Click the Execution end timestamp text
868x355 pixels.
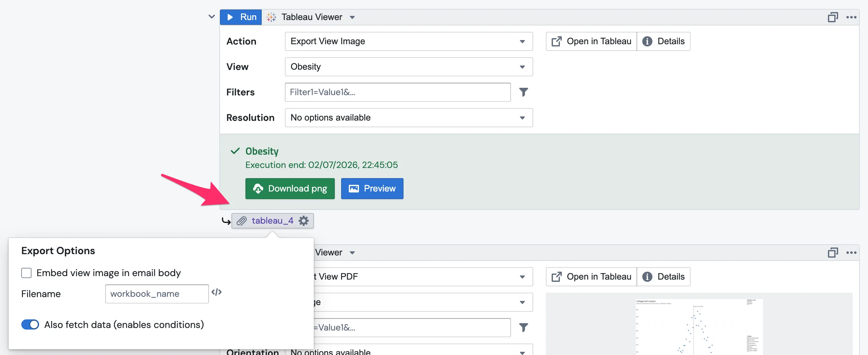[x=321, y=165]
